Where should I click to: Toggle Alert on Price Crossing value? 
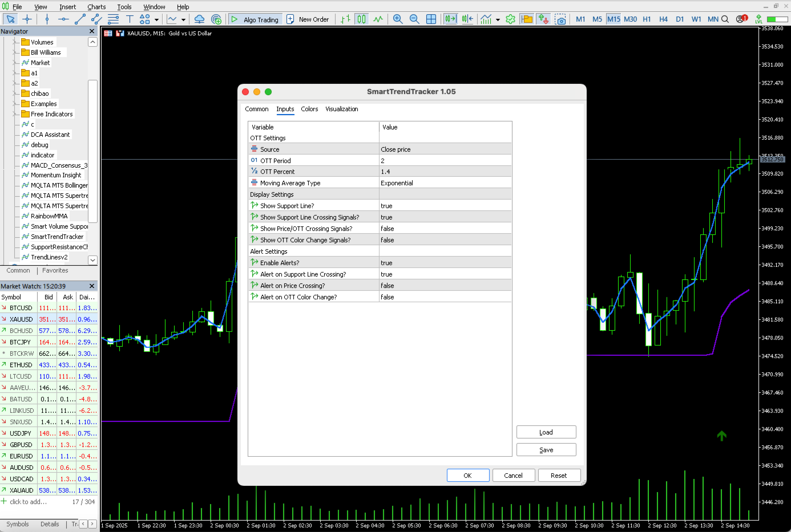pos(445,286)
